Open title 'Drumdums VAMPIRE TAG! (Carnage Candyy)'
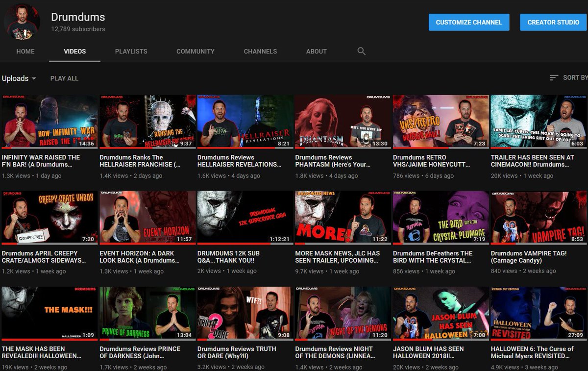Image resolution: width=588 pixels, height=371 pixels. [529, 257]
